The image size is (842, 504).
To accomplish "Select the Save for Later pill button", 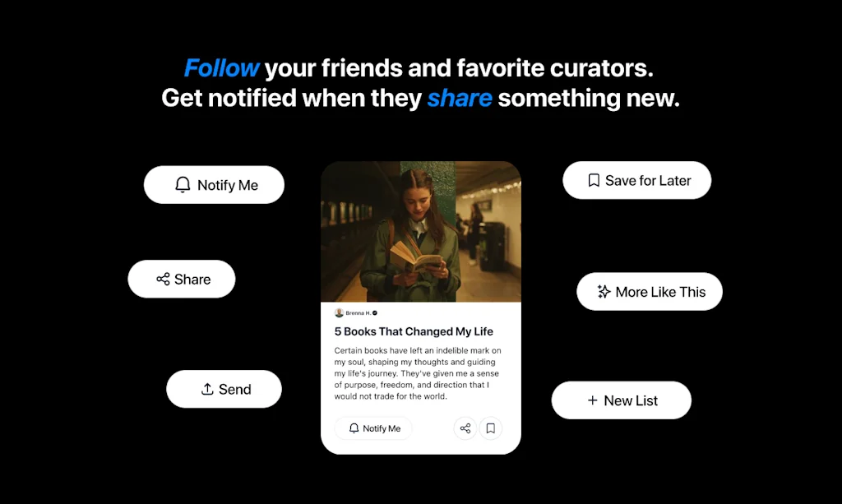I will coord(637,180).
